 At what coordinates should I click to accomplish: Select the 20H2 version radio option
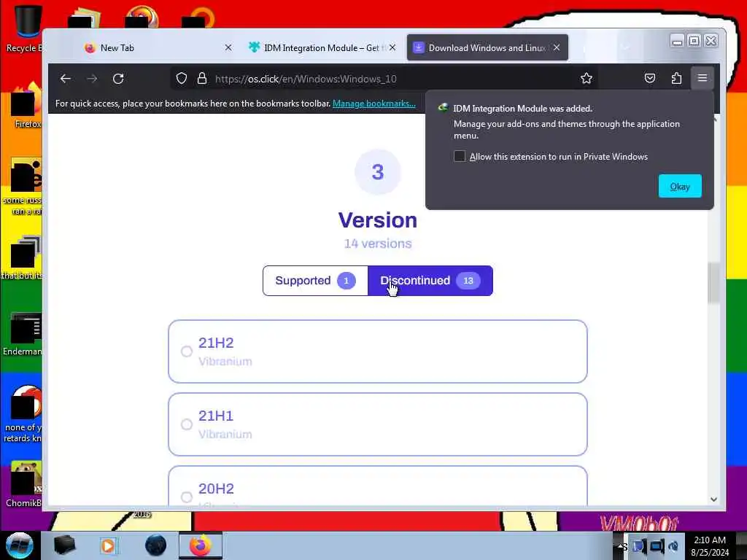pyautogui.click(x=186, y=497)
